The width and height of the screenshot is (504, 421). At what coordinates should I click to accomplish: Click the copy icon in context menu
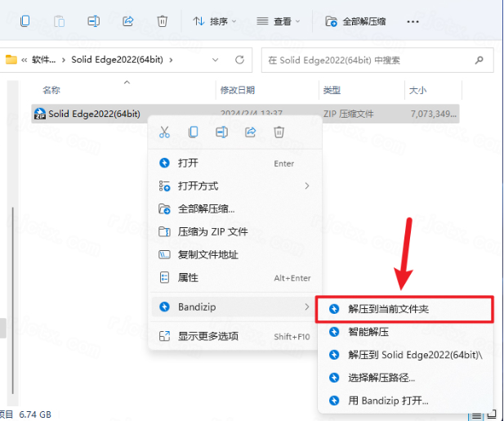coord(193,132)
